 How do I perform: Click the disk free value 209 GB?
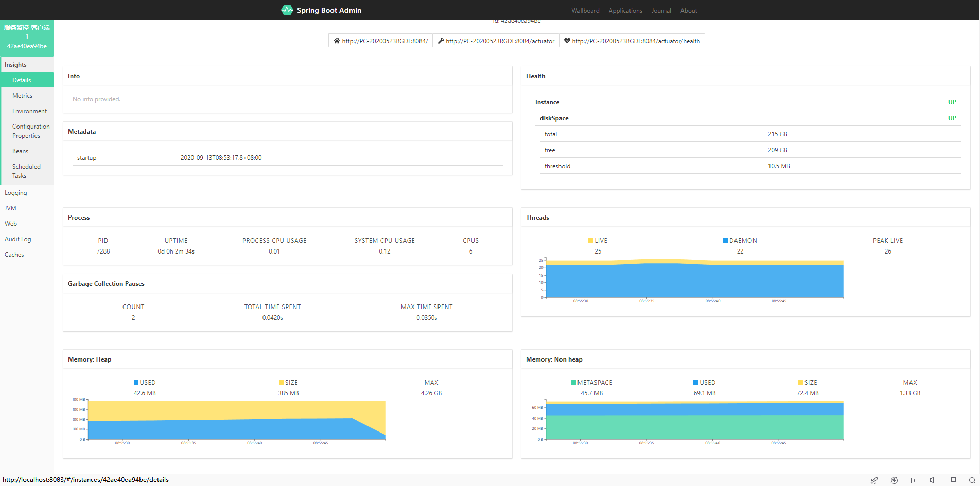(x=777, y=150)
